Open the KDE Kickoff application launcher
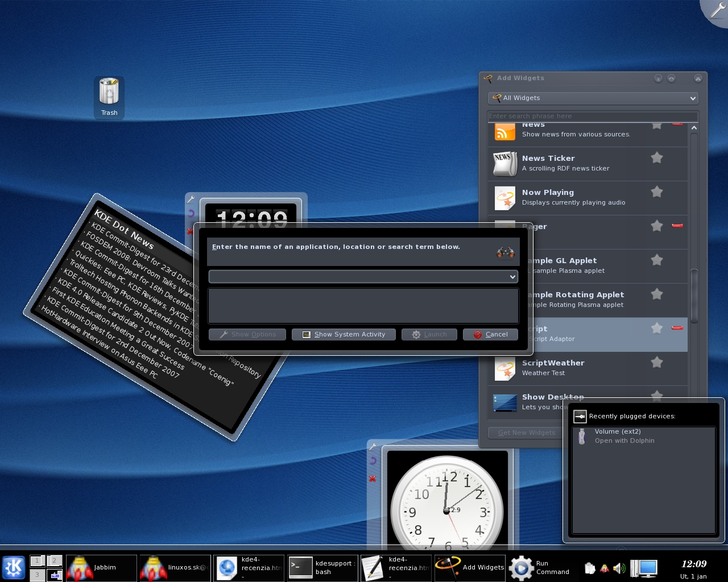Screen dimensions: 728x582 pos(14,567)
